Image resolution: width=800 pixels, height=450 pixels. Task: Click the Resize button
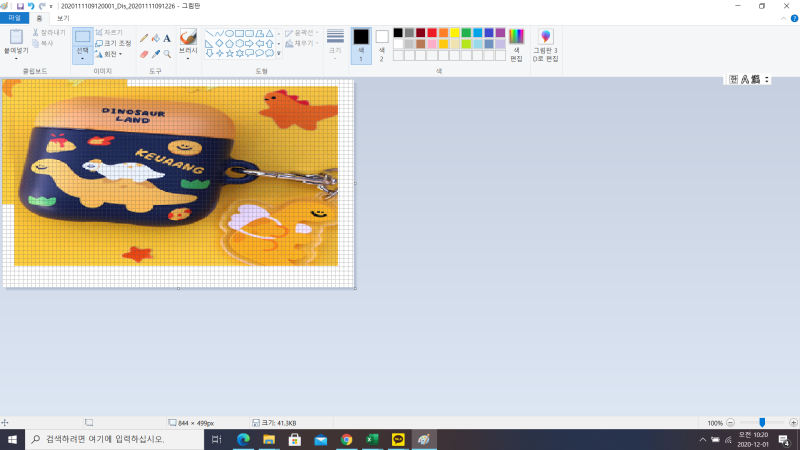coord(114,43)
